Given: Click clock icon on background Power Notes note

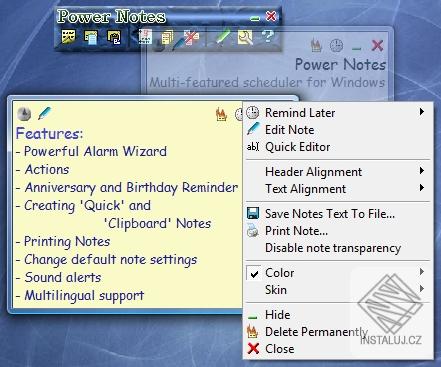Looking at the screenshot, I should point(336,45).
